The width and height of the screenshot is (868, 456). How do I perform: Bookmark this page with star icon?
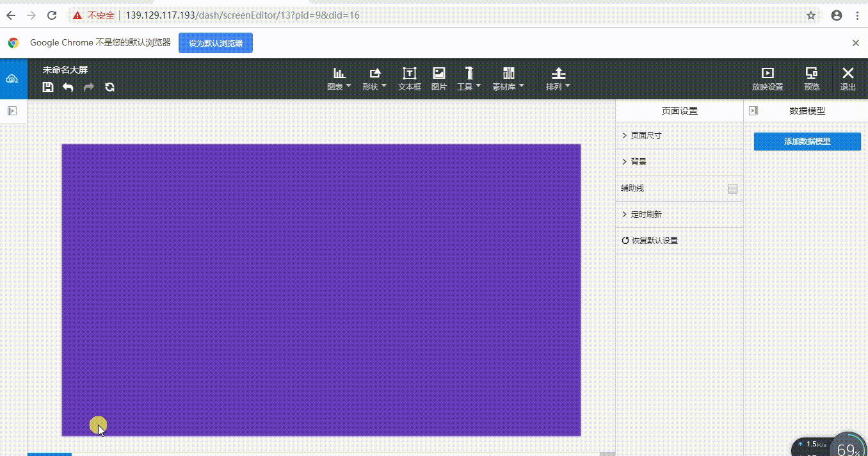tap(811, 15)
